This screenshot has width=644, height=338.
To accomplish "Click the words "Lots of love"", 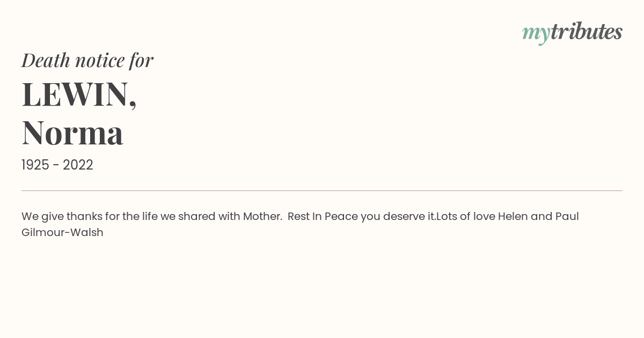I will (x=465, y=217).
